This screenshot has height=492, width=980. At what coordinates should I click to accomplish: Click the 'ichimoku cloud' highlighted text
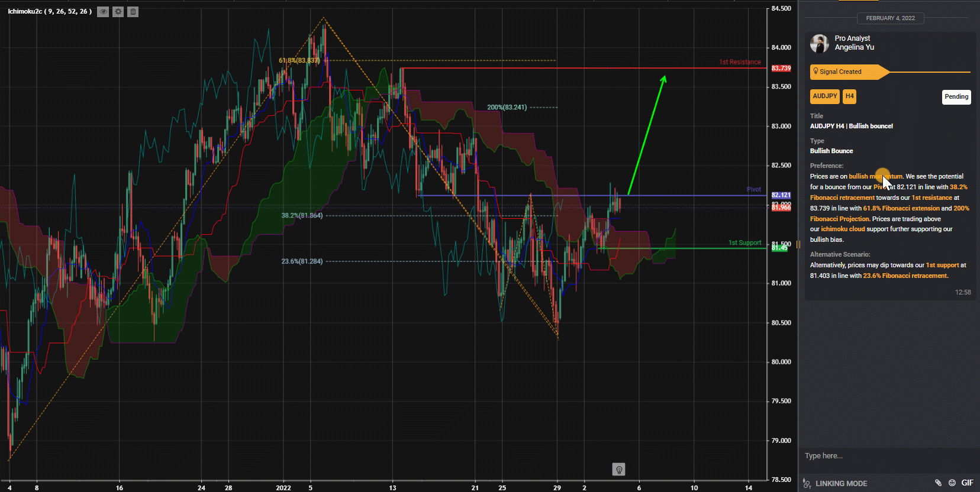[x=843, y=229]
